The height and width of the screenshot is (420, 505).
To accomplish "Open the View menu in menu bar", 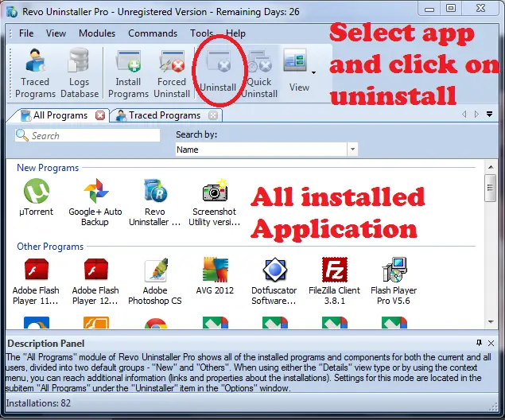I will click(56, 33).
